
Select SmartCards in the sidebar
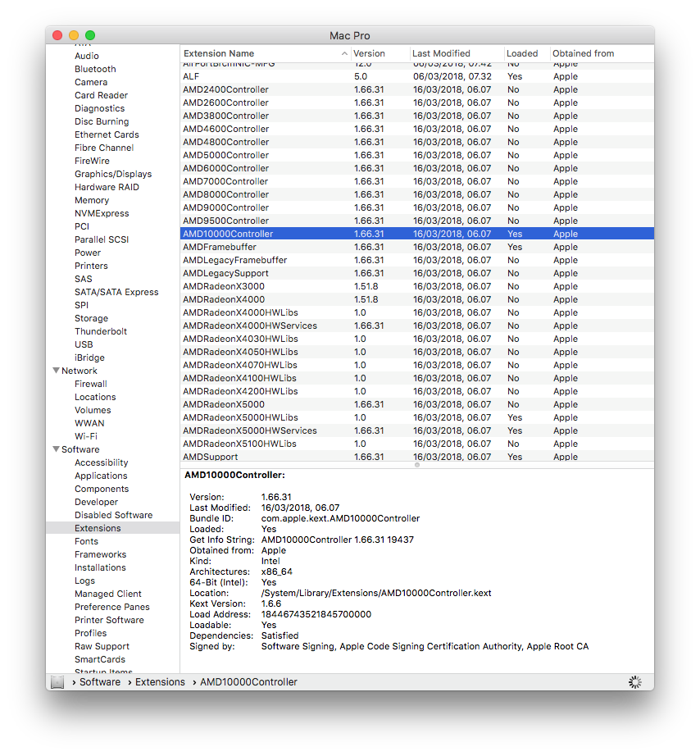[x=100, y=659]
